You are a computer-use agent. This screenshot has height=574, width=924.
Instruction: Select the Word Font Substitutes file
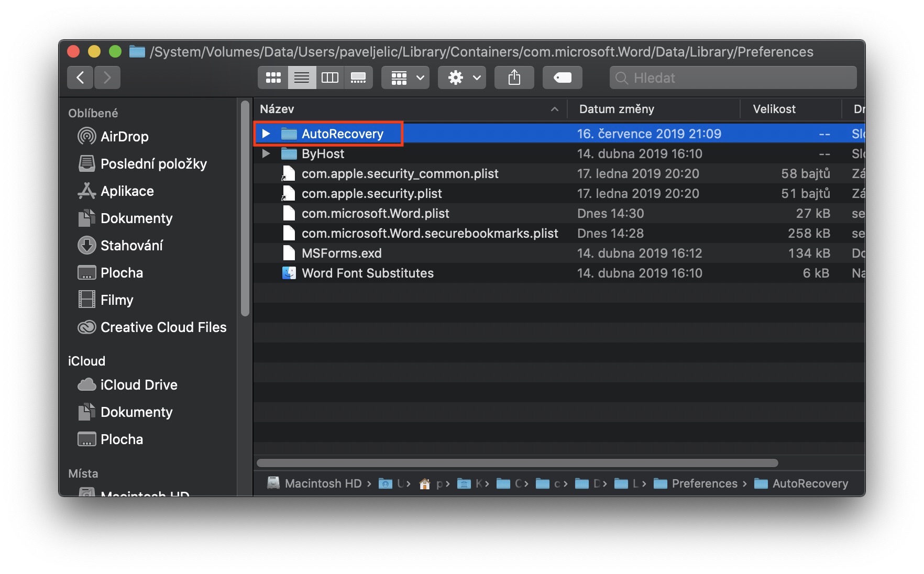[559, 273]
